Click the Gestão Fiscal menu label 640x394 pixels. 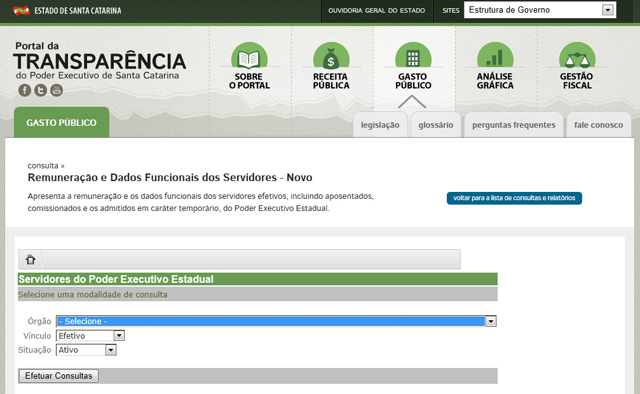[x=577, y=81]
